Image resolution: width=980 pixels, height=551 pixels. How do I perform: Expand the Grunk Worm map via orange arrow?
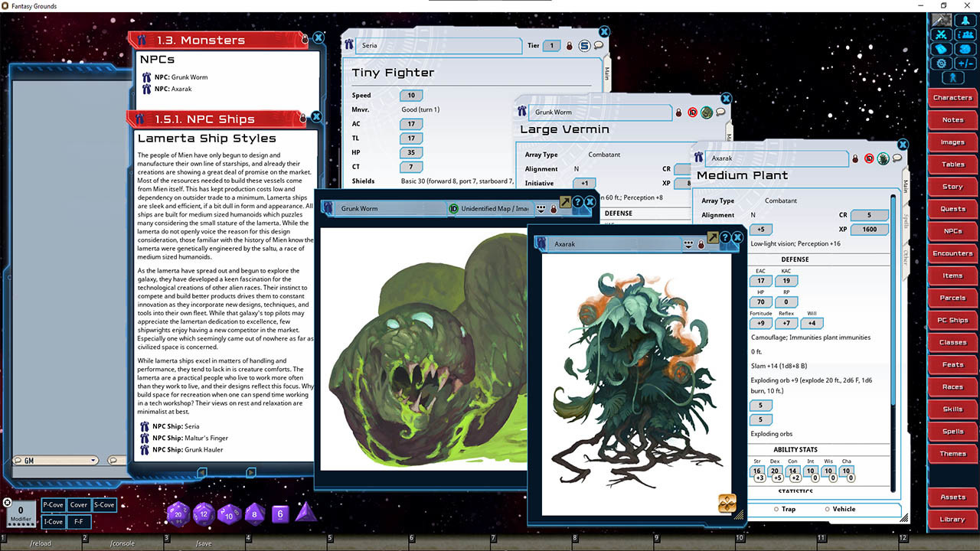(567, 201)
